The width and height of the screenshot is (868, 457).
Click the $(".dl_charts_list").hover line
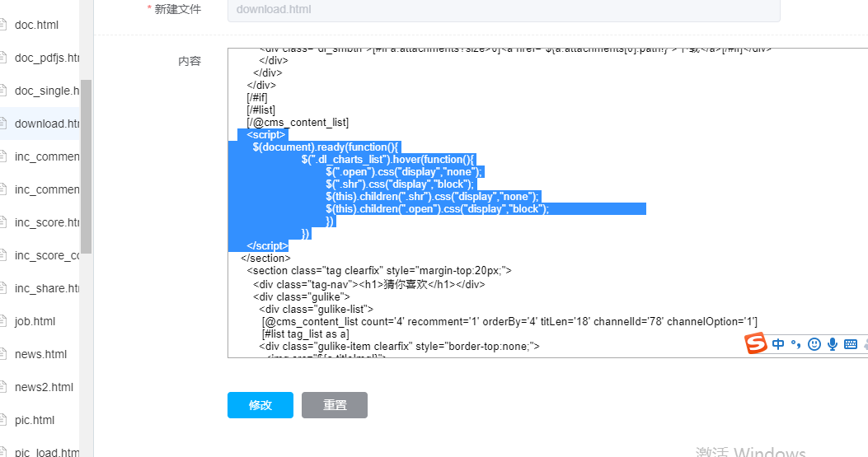[x=388, y=160]
